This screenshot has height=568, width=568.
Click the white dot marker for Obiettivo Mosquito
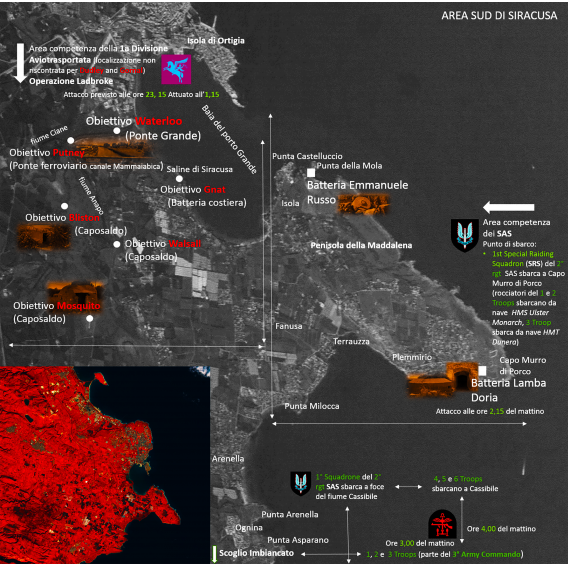(89, 318)
